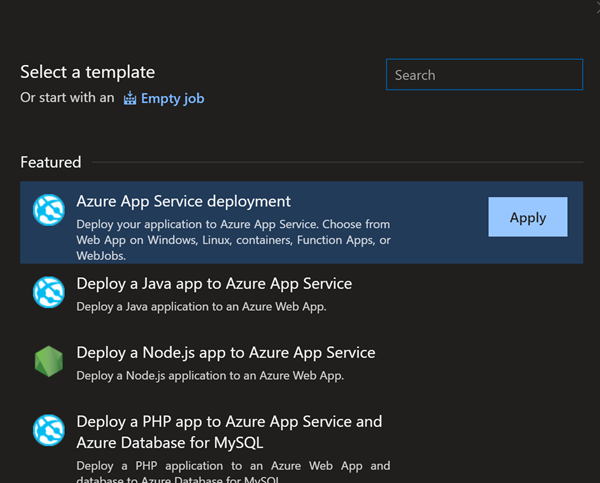
Task: Click the PHP app template icon
Action: click(48, 430)
